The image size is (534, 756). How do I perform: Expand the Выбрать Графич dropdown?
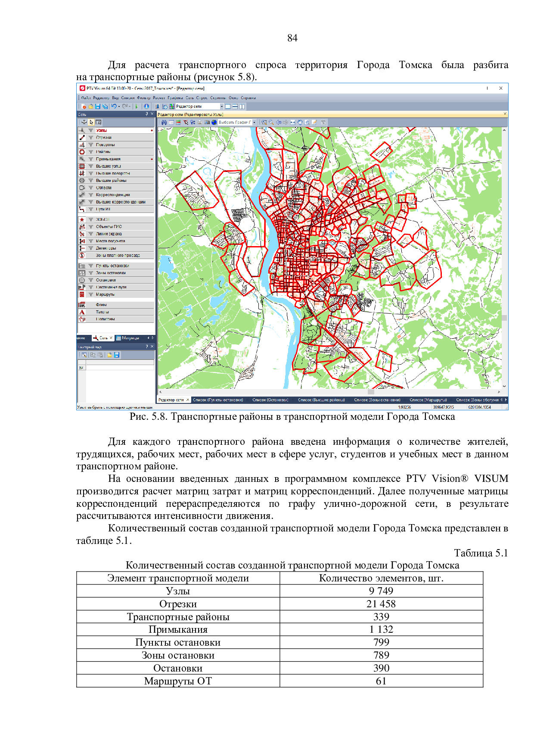pos(254,122)
